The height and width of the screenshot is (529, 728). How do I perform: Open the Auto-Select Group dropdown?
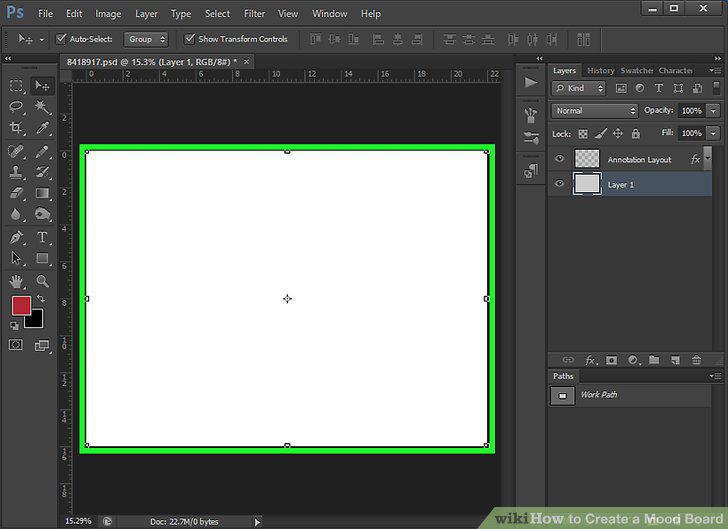point(146,39)
